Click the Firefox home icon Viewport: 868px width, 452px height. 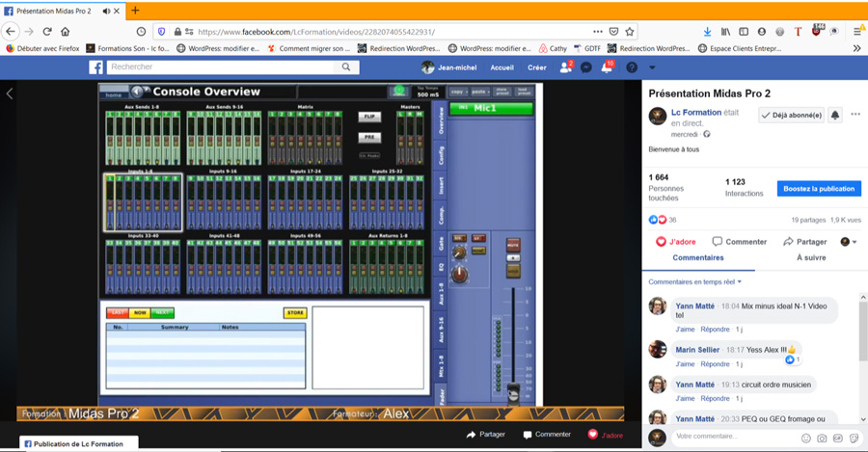click(x=66, y=32)
